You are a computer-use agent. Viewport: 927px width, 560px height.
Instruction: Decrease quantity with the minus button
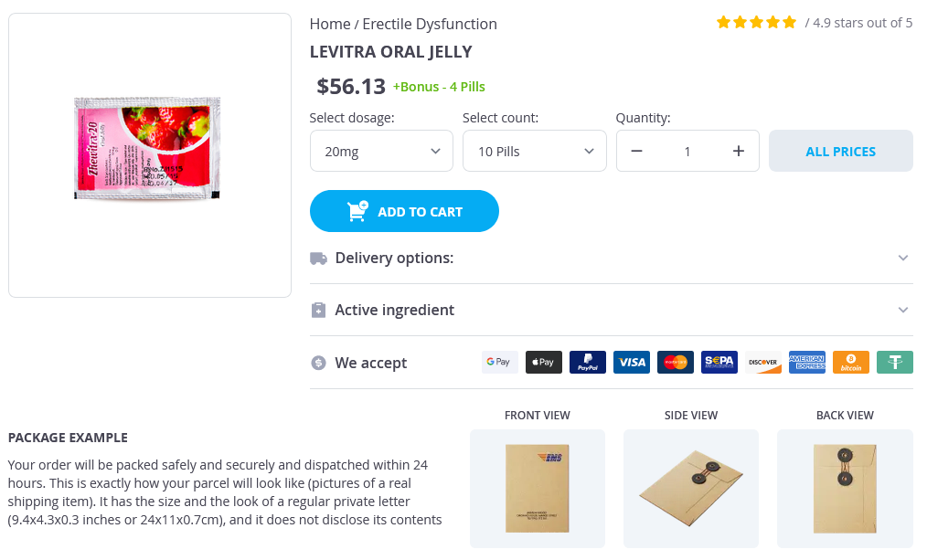[x=637, y=152]
